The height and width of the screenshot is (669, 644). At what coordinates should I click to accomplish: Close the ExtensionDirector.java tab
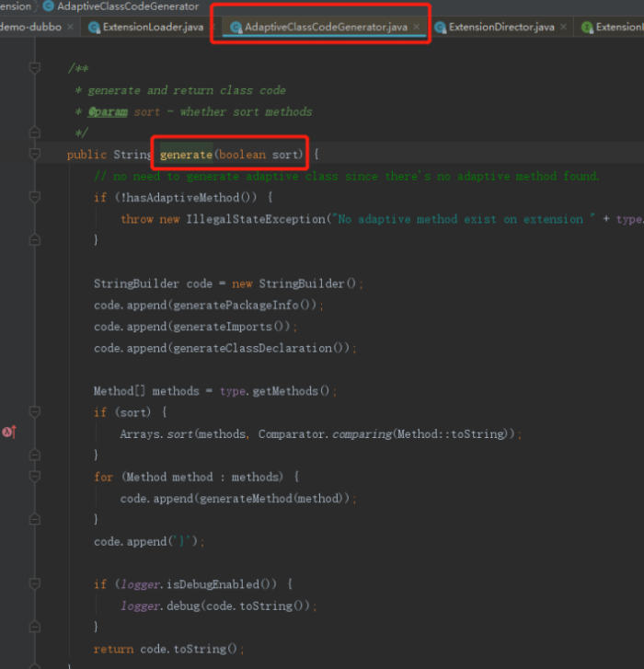[563, 27]
